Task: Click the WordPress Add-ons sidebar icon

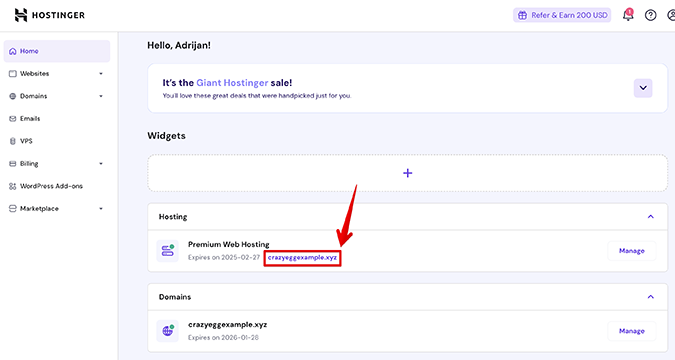Action: (x=12, y=186)
